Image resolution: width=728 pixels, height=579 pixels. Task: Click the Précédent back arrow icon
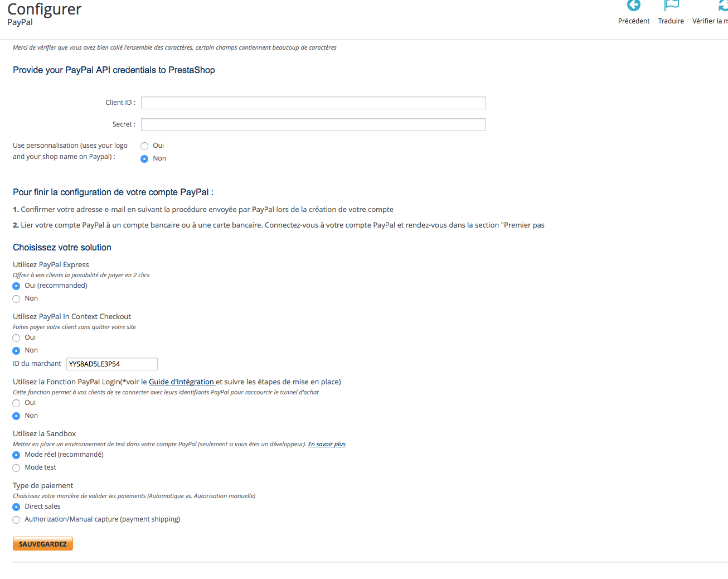click(634, 5)
